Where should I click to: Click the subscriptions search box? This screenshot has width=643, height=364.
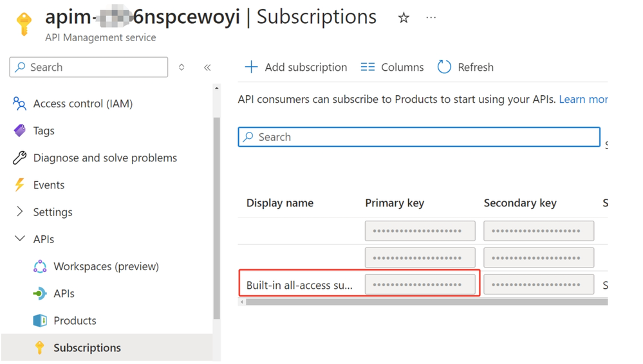click(x=419, y=137)
